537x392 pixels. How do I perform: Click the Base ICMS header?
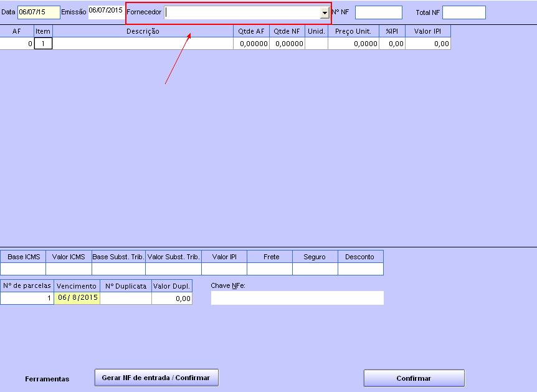pyautogui.click(x=23, y=257)
